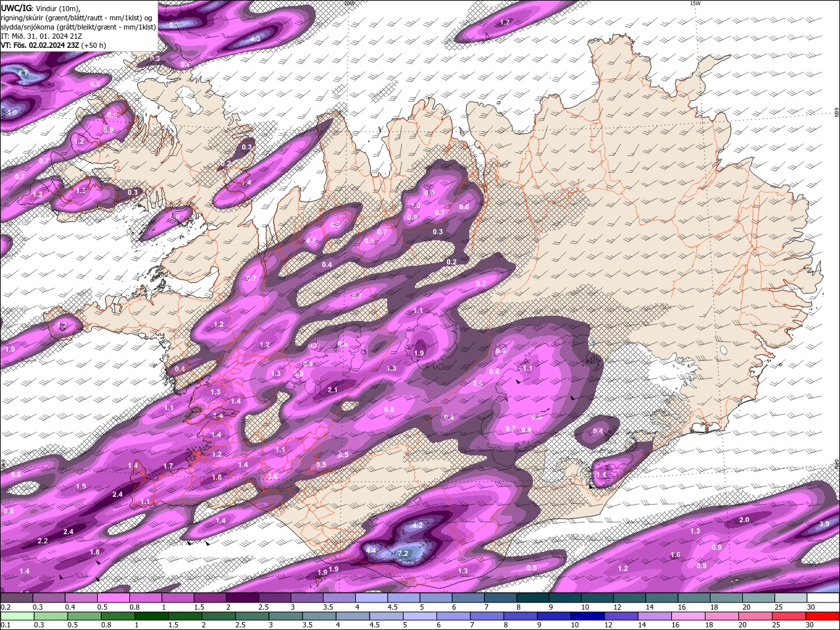Click the "20W" longitude label
Image resolution: width=840 pixels, height=630 pixels.
349,3
